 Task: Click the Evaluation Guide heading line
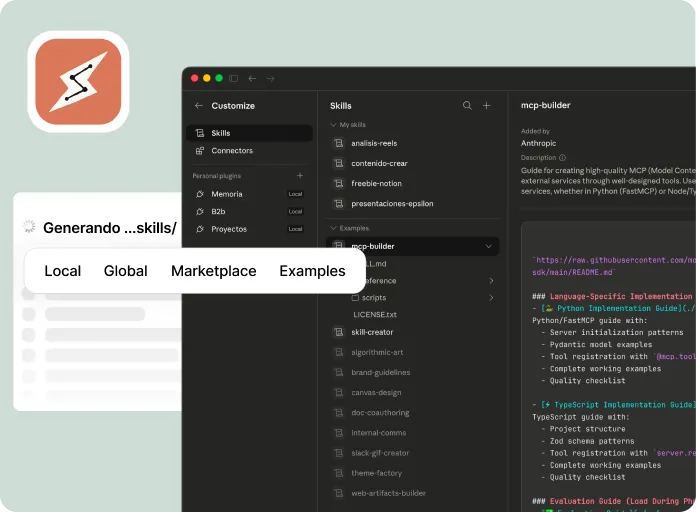pyautogui.click(x=614, y=501)
